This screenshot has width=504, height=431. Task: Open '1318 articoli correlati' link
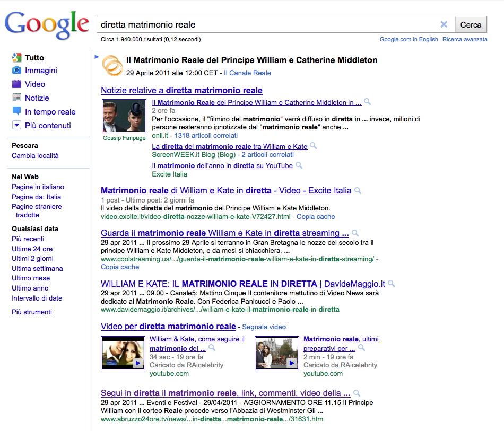click(x=206, y=136)
